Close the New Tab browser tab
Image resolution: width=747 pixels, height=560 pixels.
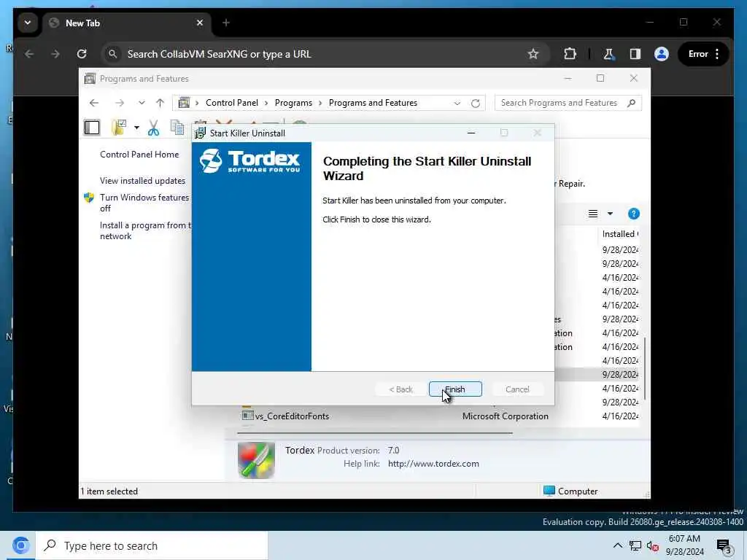[200, 23]
